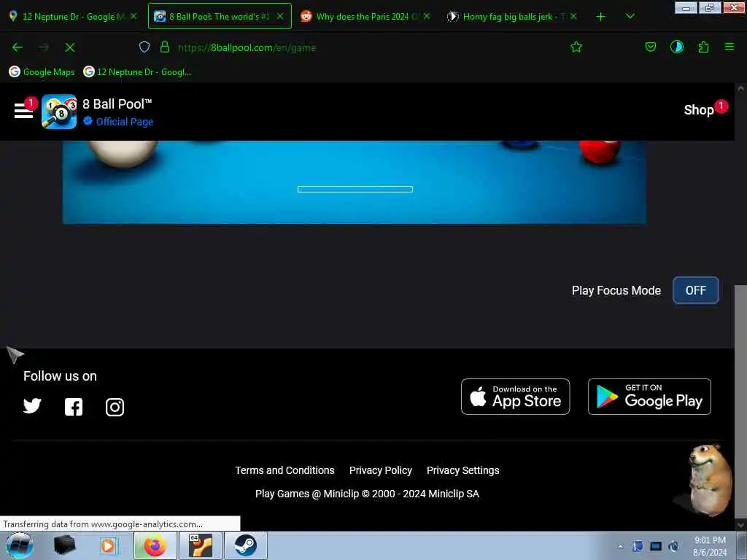Open the Firefox application menu
This screenshot has width=747, height=560.
[x=729, y=47]
